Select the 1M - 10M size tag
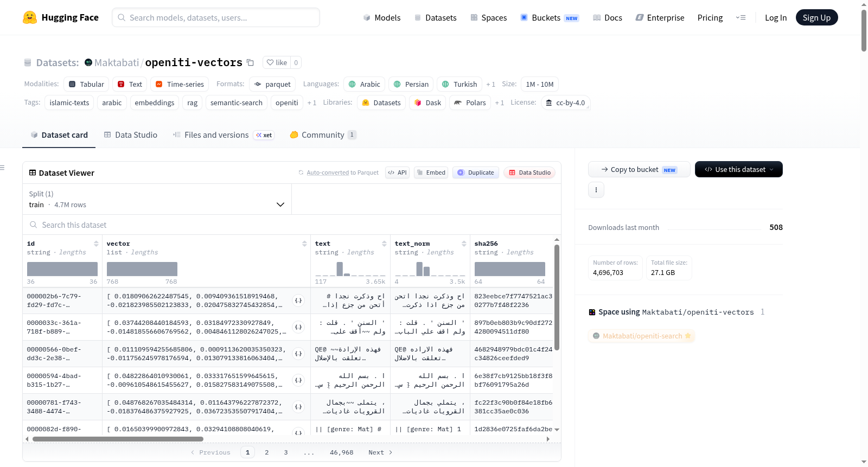 [540, 85]
